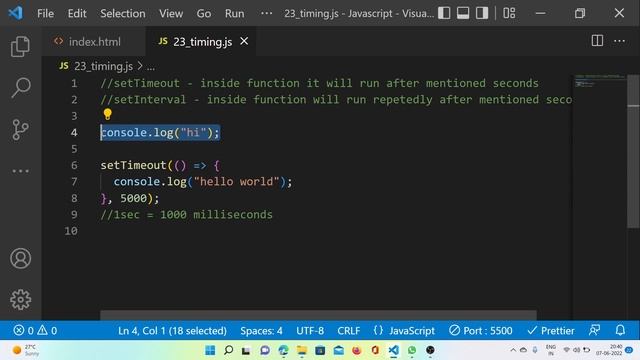Click the VS Code logo in the title bar

coord(16,13)
